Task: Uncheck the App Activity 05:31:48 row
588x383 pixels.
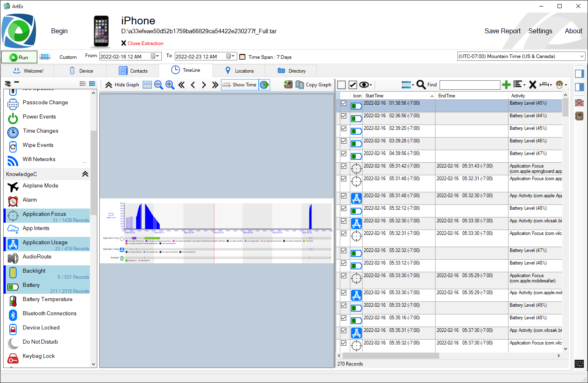Action: click(x=344, y=196)
